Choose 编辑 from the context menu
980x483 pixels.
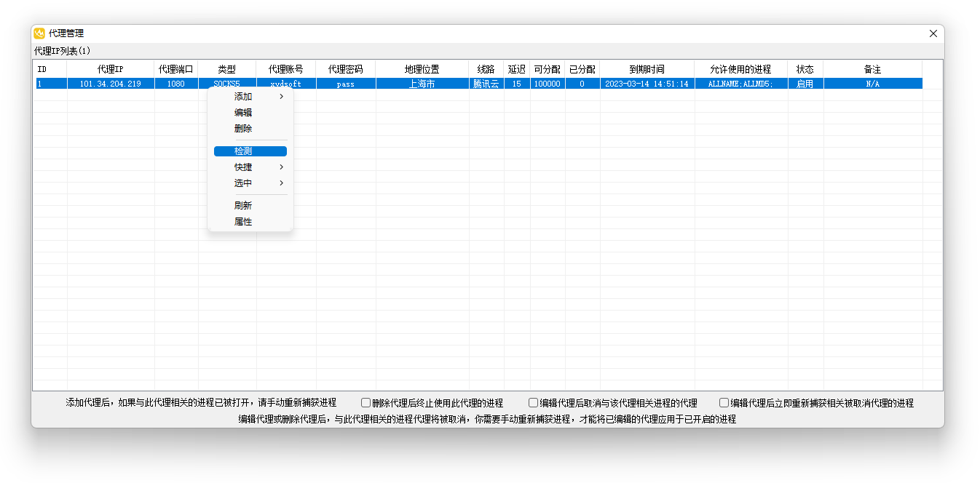tap(243, 113)
